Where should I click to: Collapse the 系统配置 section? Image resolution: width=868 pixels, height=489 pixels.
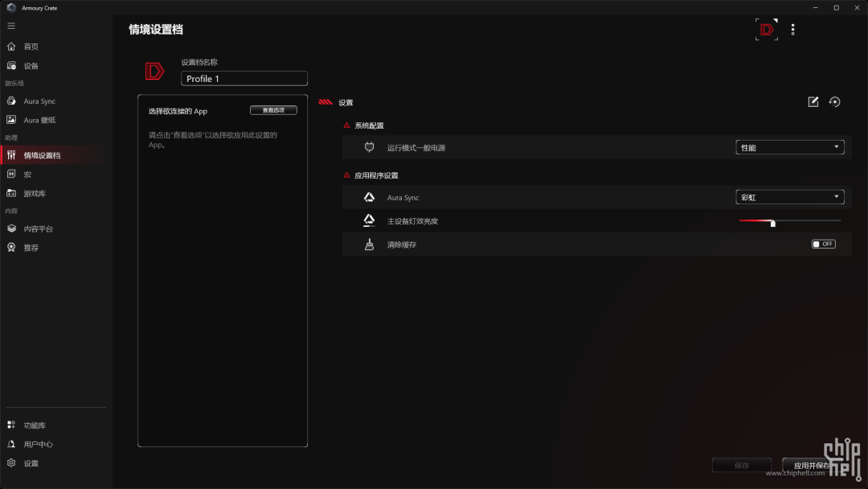coord(346,125)
